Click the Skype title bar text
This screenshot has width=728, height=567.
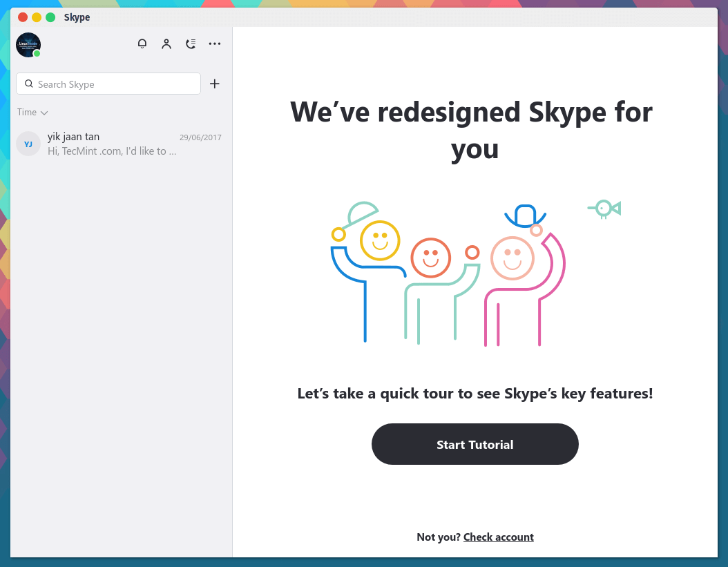coord(77,17)
